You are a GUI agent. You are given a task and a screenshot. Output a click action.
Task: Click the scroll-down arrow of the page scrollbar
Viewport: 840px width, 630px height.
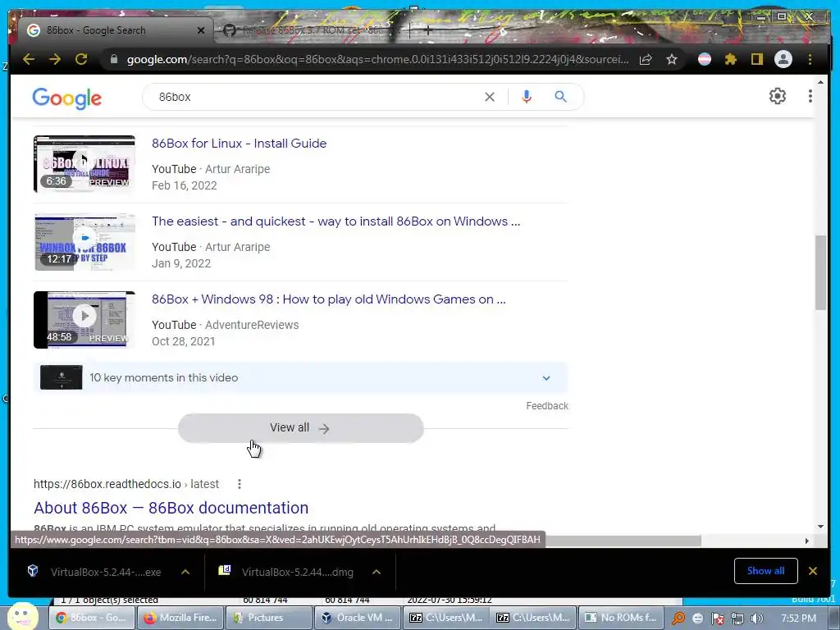coord(820,527)
